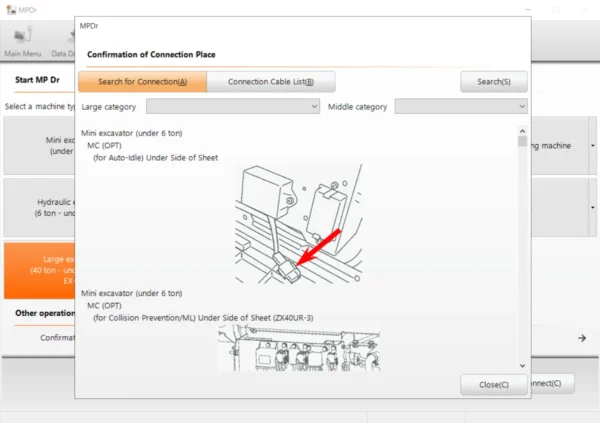Screen dimensions: 600x423
Task: Click the Main Menu toolbar icon
Action: [22, 41]
